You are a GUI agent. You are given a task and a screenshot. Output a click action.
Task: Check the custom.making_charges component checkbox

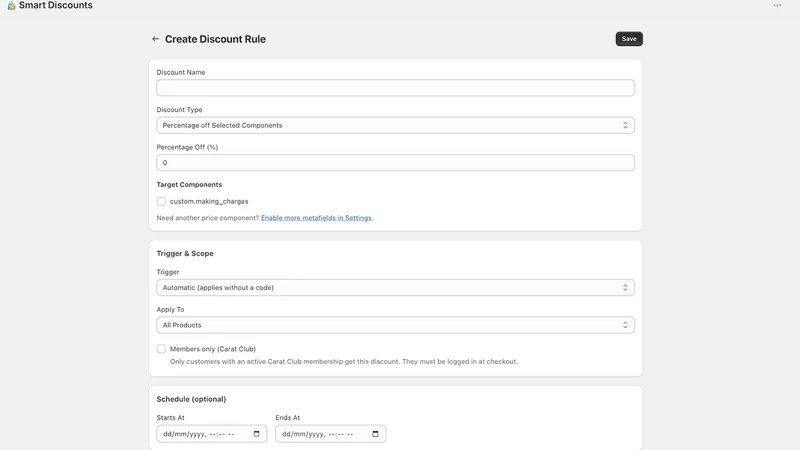pos(161,201)
